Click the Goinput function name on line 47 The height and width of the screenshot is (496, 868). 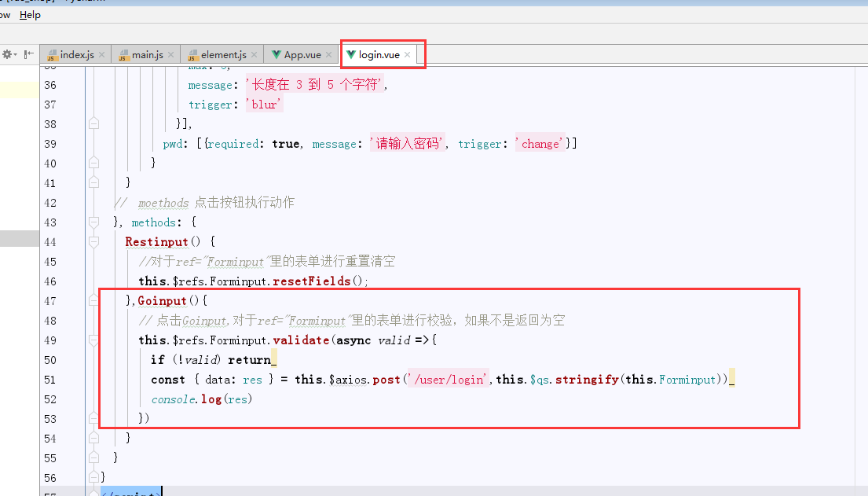[x=162, y=300]
